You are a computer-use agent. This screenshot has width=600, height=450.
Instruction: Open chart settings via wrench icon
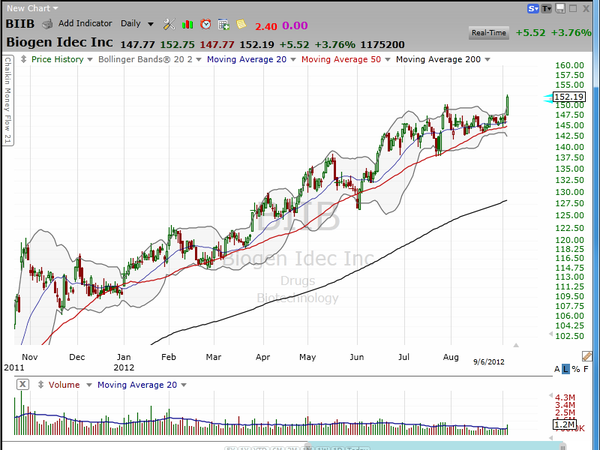169,24
